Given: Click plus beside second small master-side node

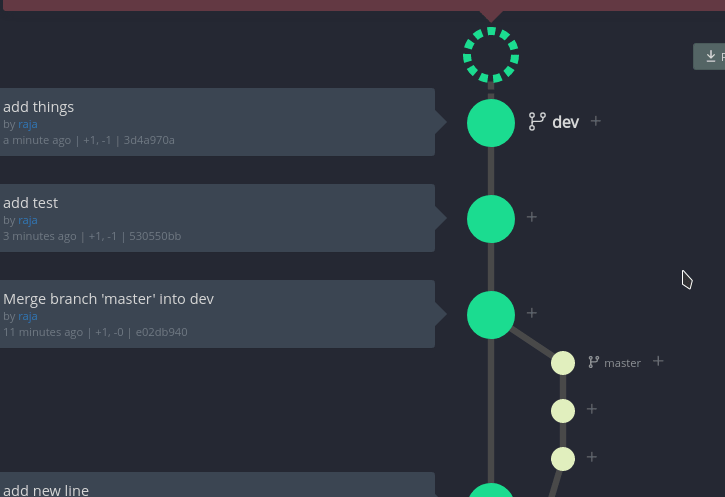Looking at the screenshot, I should pos(592,409).
